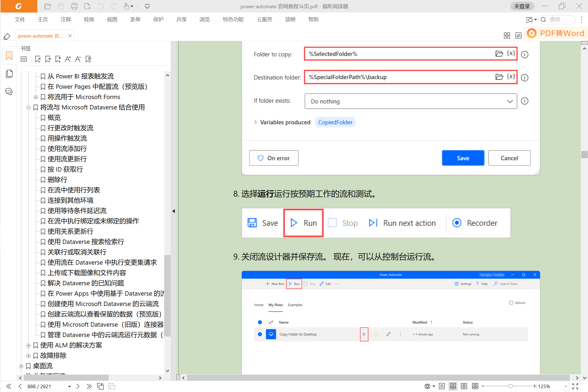The height and width of the screenshot is (392, 588).
Task: Open the 转换 ribbon tab
Action: [89, 20]
